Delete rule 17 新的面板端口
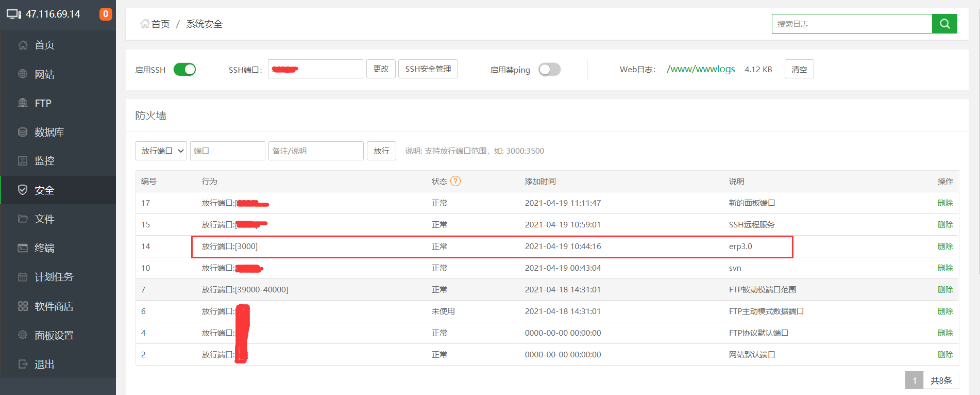980x395 pixels. coord(945,203)
